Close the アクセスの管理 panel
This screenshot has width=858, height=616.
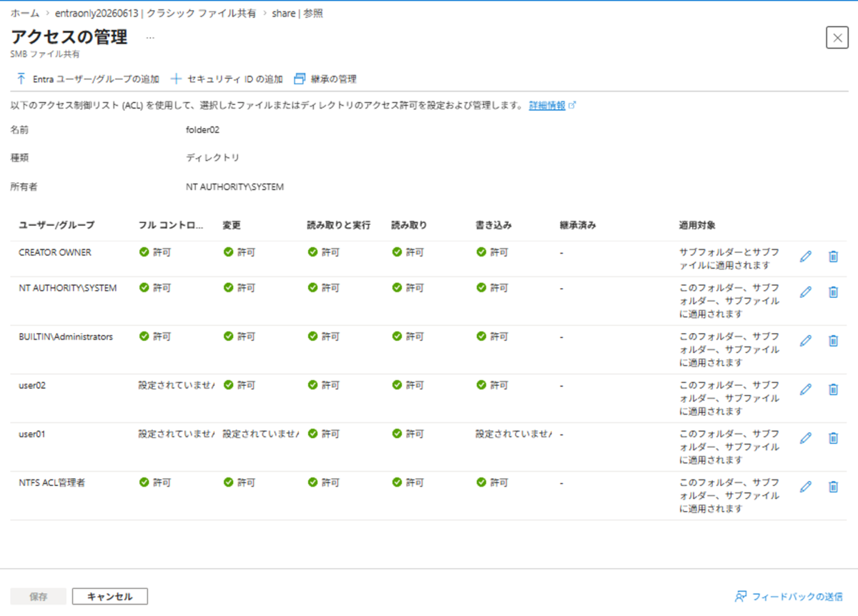click(x=837, y=37)
